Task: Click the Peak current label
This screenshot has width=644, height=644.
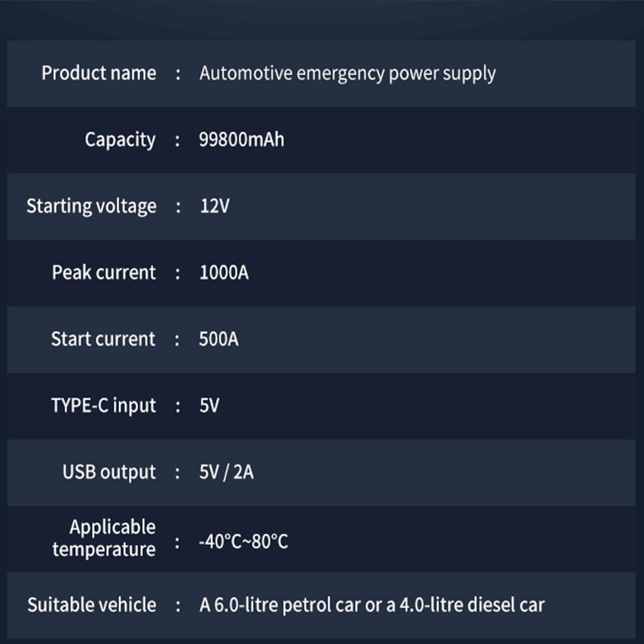Action: [x=104, y=273]
